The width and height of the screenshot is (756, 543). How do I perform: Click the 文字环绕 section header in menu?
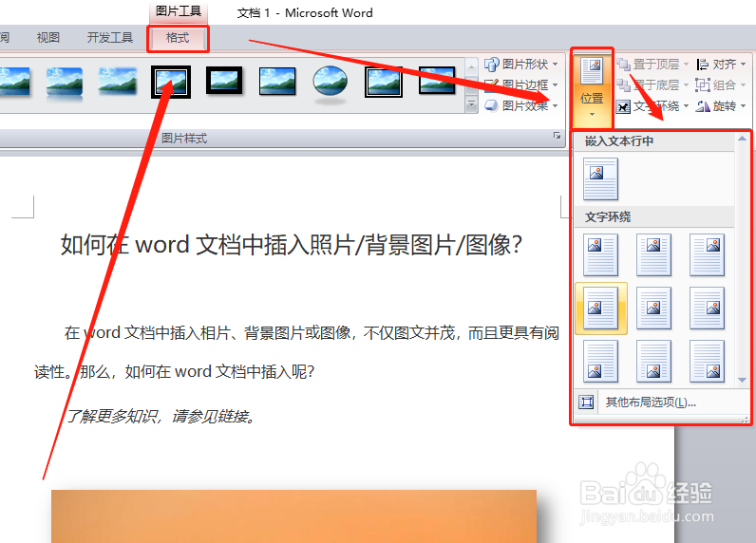point(608,216)
